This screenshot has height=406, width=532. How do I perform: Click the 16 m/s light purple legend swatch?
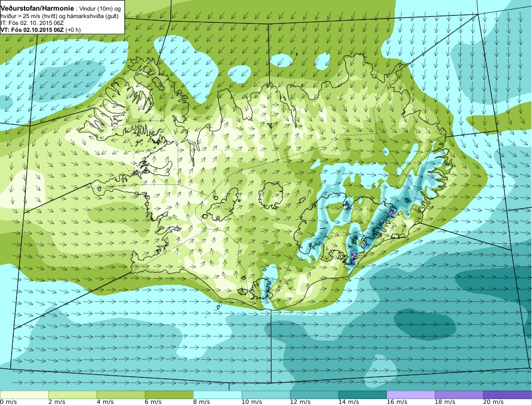(x=411, y=395)
